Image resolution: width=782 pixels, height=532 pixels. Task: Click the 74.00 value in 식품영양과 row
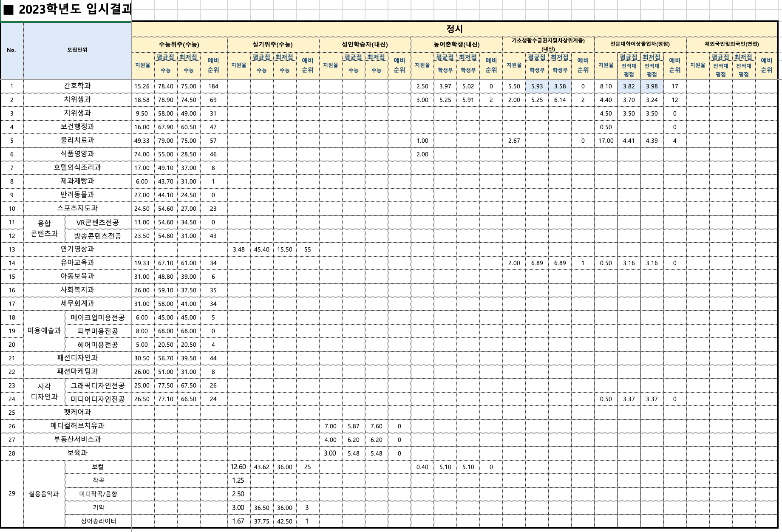(x=142, y=154)
